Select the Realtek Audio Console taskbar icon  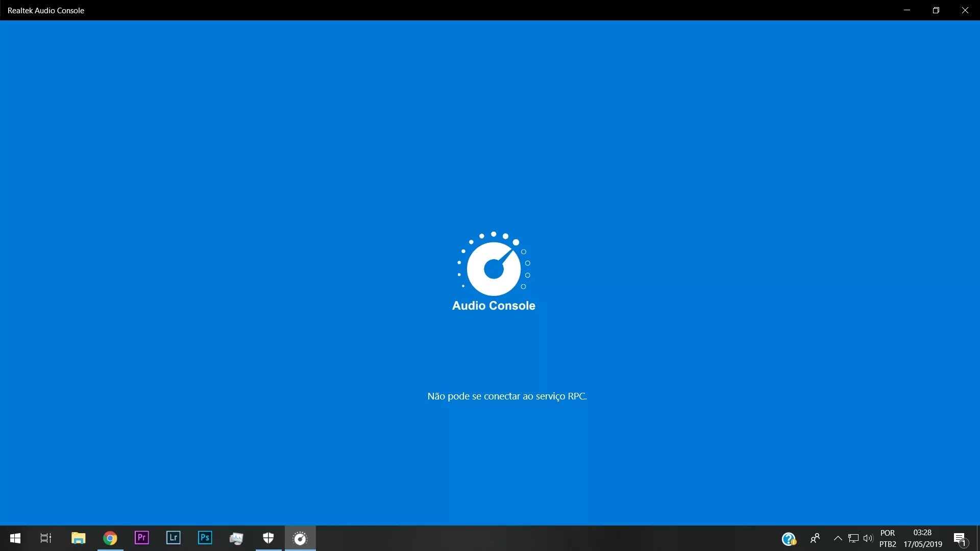300,538
